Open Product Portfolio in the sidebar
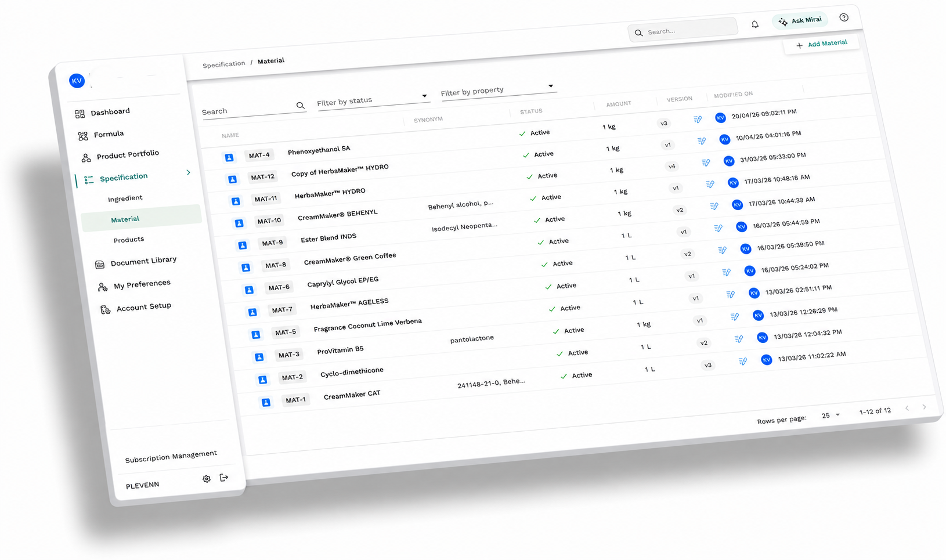946x560 pixels. pos(120,156)
